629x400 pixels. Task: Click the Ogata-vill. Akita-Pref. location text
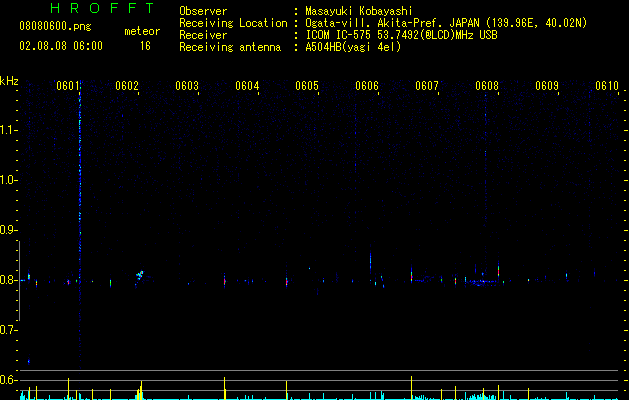click(446, 23)
